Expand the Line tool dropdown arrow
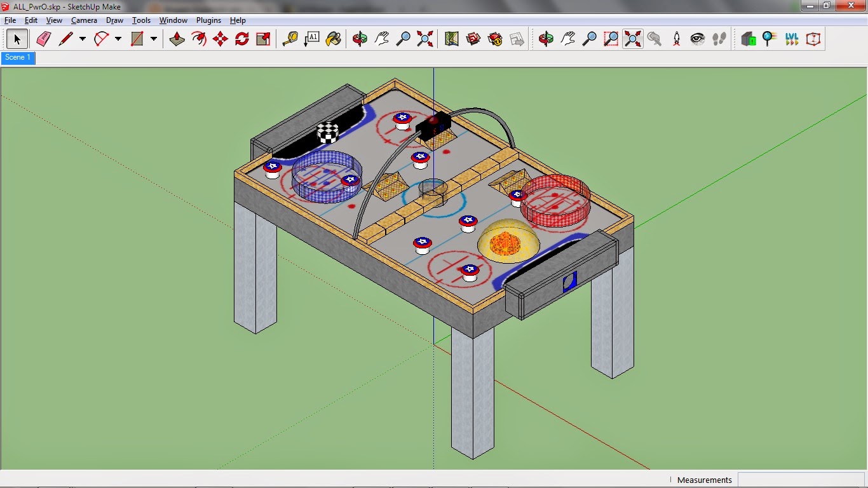This screenshot has height=488, width=868. pos(82,39)
